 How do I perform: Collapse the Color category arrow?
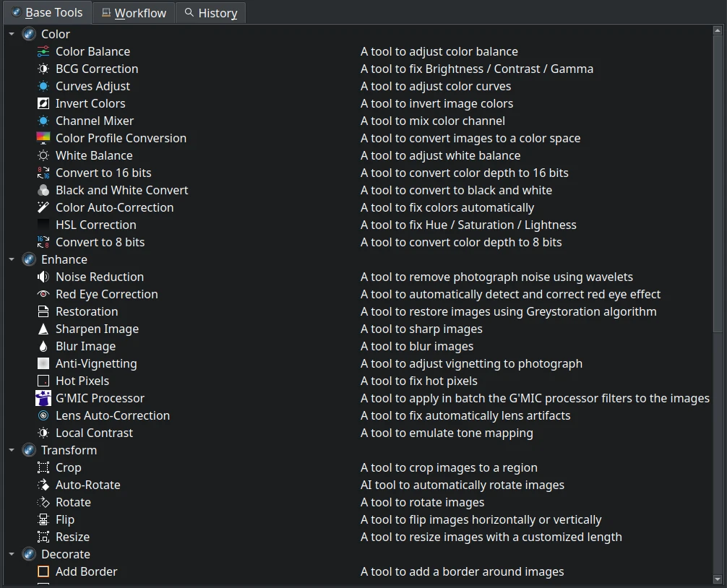tap(12, 34)
